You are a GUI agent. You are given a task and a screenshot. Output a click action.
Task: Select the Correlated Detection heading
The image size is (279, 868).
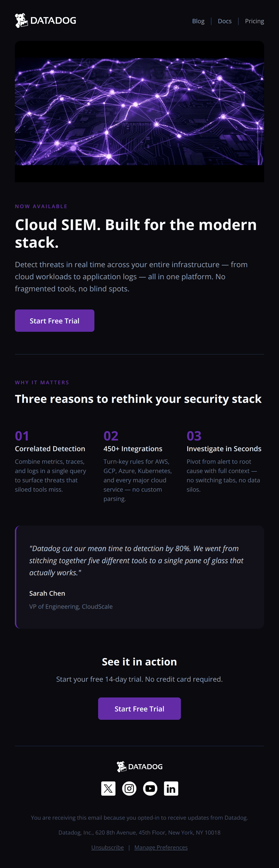[x=50, y=448]
